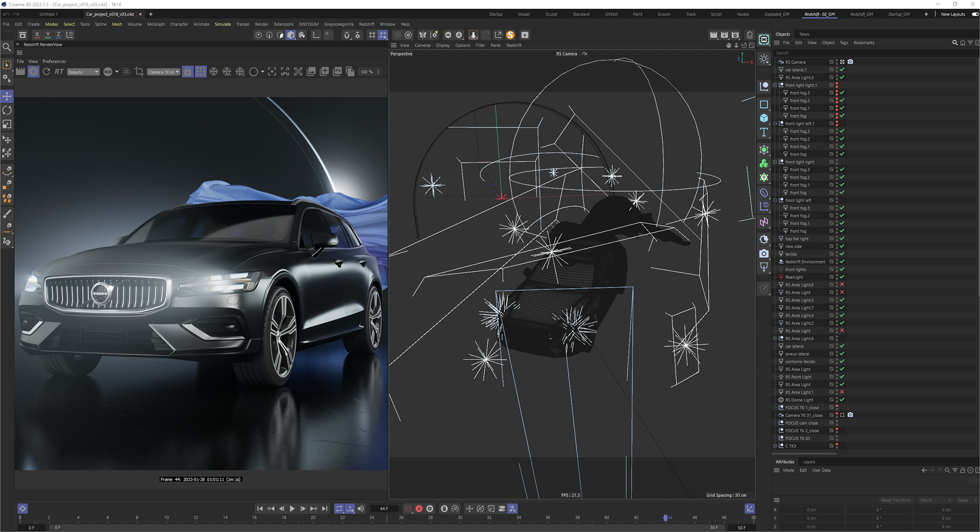The height and width of the screenshot is (532, 980).
Task: Toggle Y axis lock
Action: pyautogui.click(x=48, y=35)
